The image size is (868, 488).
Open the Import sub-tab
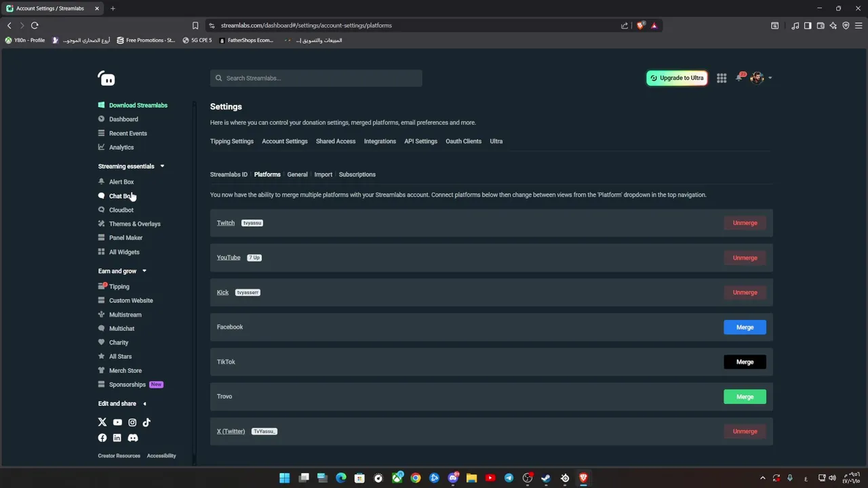[x=323, y=174]
